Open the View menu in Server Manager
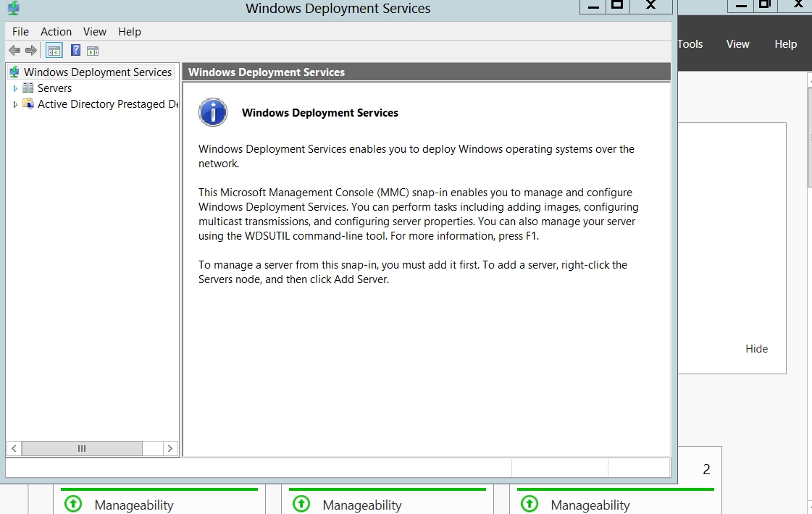This screenshot has width=812, height=514. coord(738,44)
